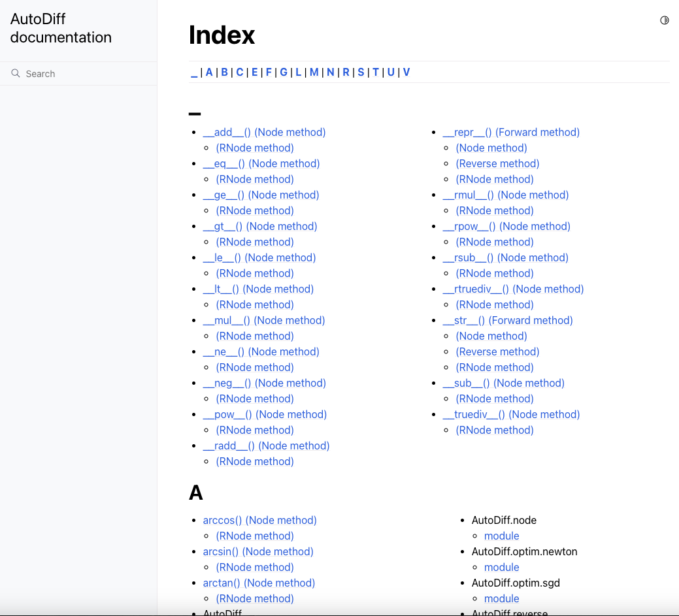Go to index letter G
Viewport: 679px width, 616px height.
tap(284, 73)
